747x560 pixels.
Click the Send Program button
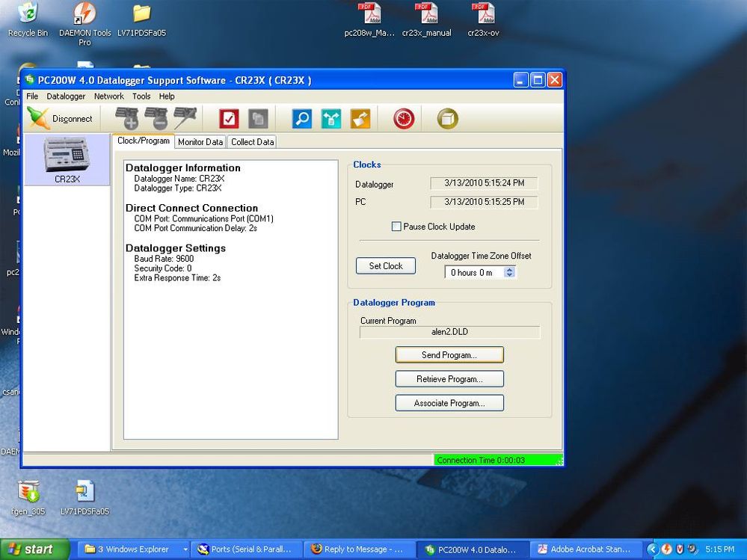click(449, 354)
